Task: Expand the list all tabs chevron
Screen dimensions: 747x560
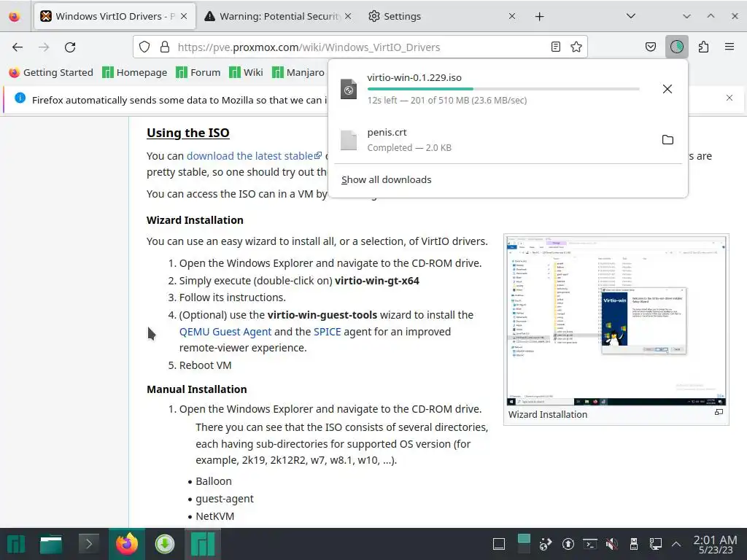Action: (631, 16)
